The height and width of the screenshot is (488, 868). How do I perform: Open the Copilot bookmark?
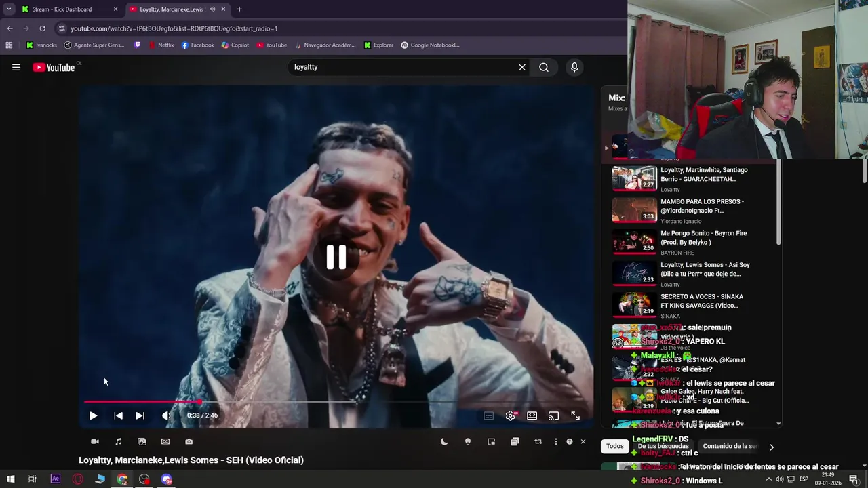pos(235,45)
